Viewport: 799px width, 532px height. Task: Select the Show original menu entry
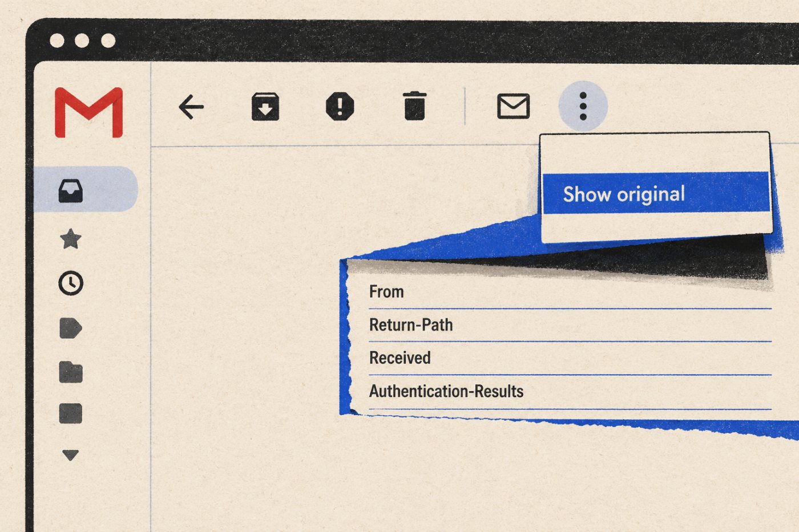pyautogui.click(x=656, y=193)
